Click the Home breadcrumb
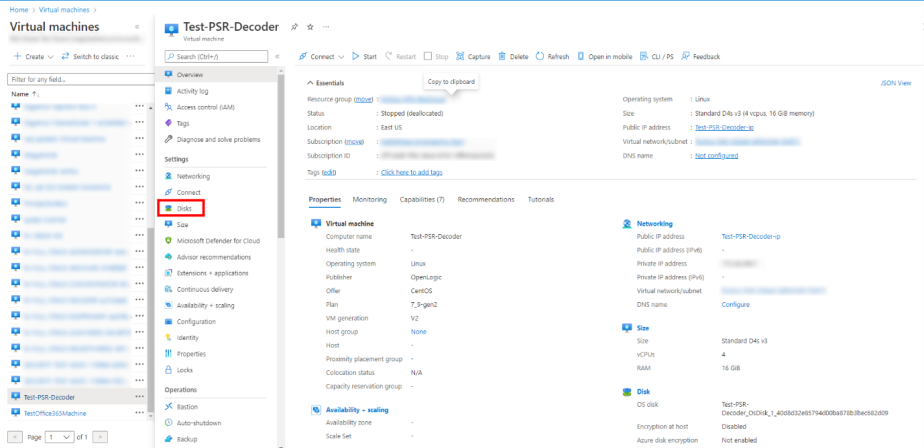924x448 pixels. point(19,9)
